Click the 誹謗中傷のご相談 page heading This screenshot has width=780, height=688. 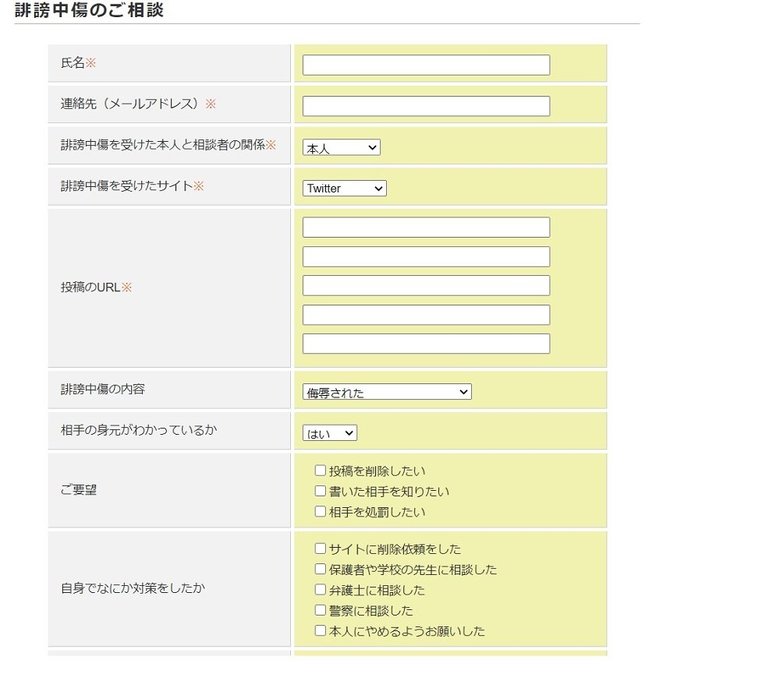89,9
